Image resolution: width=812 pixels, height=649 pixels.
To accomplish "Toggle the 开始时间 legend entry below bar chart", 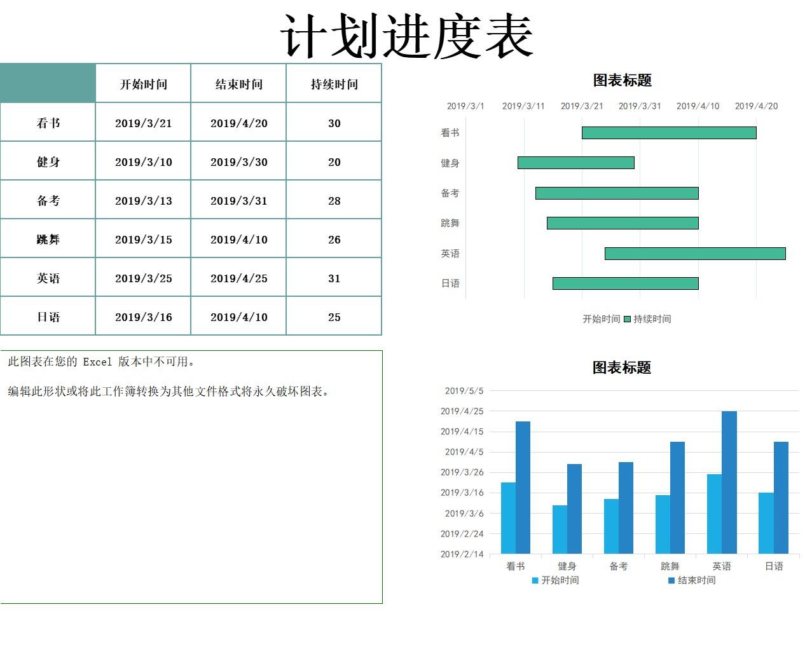I will pos(559,580).
